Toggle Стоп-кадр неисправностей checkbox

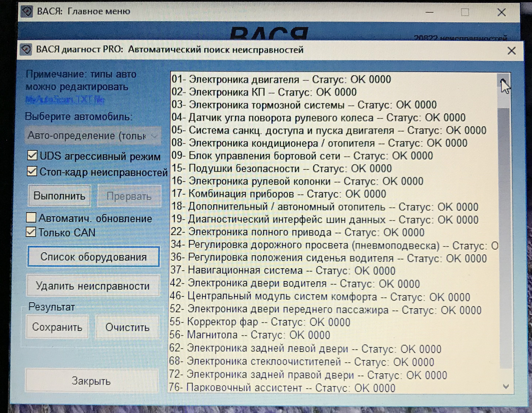tap(32, 171)
